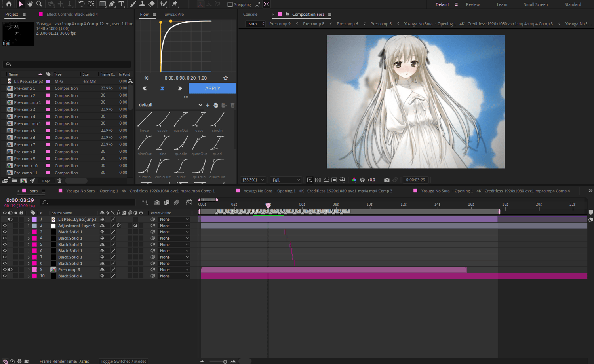Viewport: 594px width, 364px height.
Task: Select the Pen tool
Action: tap(112, 4)
